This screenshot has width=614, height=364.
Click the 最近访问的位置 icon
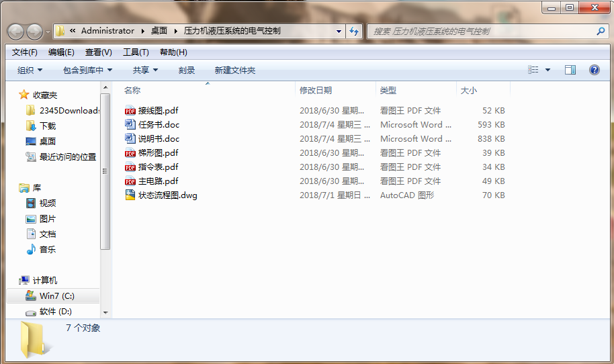point(30,156)
